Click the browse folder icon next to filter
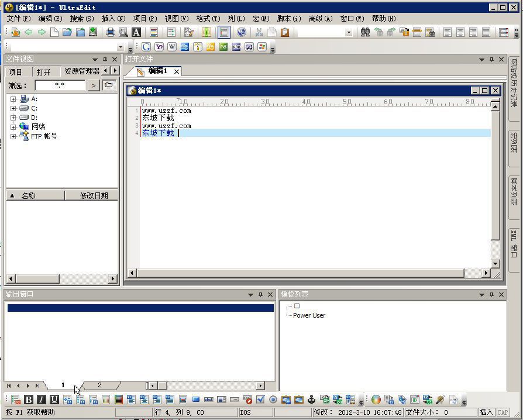This screenshot has width=523, height=420. (x=109, y=85)
